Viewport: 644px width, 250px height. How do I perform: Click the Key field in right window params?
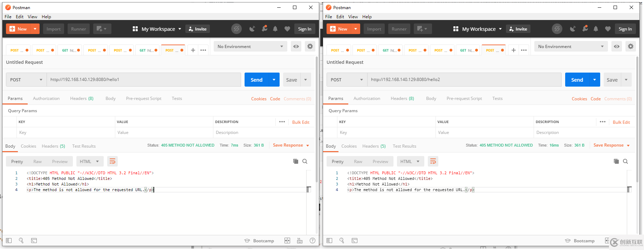(x=386, y=133)
